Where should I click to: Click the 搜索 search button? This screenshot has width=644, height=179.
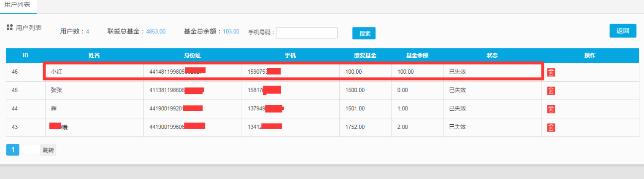click(363, 33)
